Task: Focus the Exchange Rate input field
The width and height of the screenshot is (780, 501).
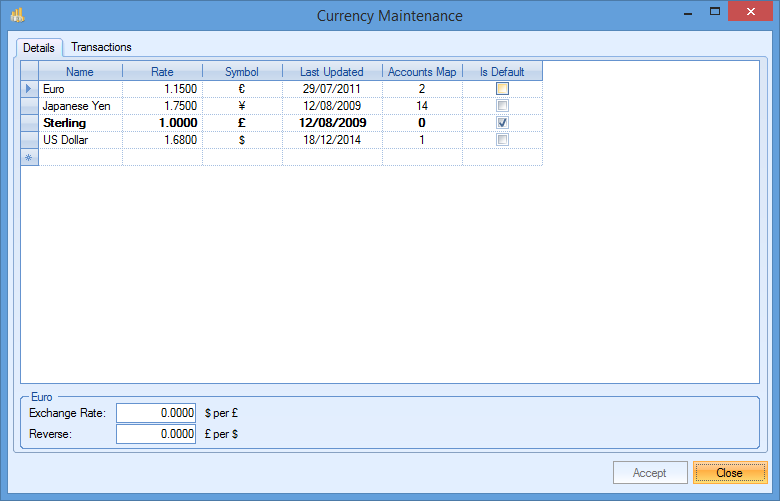Action: coord(157,412)
